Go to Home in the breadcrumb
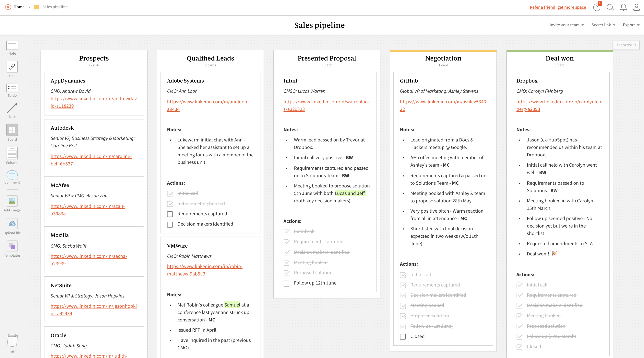 click(19, 7)
